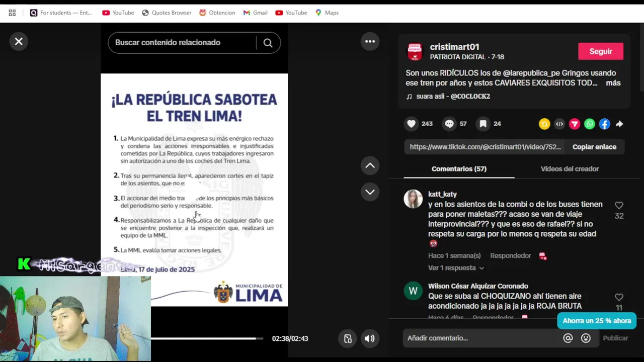The width and height of the screenshot is (644, 362).
Task: Open 'For students — Ent...' bookmark
Action: point(61,13)
